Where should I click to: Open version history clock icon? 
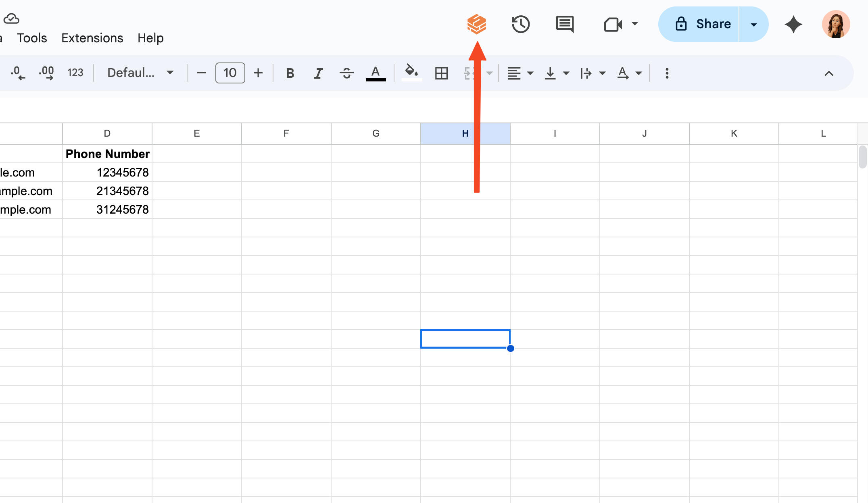[520, 24]
